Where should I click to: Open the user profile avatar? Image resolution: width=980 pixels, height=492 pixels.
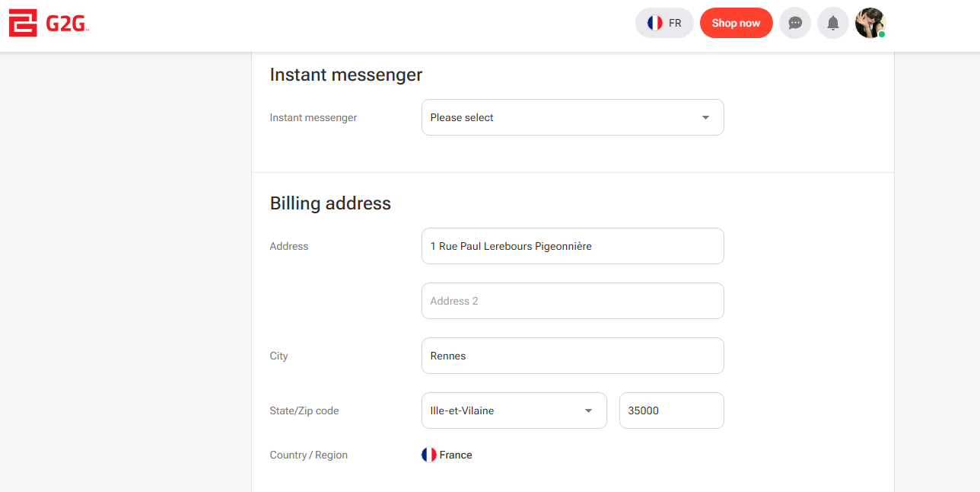(x=870, y=23)
